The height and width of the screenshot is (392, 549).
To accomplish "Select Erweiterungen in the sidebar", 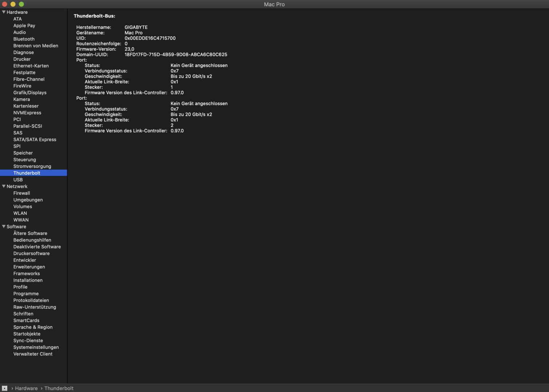I will [x=29, y=267].
